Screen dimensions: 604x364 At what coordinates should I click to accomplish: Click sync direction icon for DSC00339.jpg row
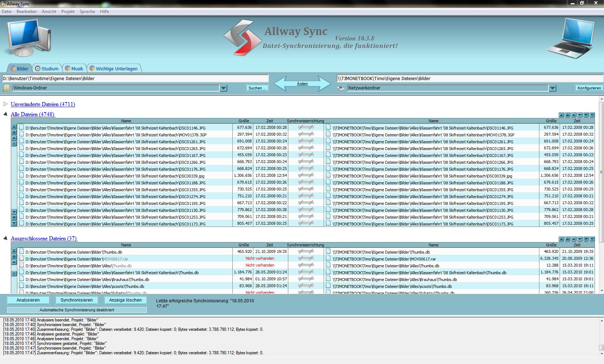[306, 175]
